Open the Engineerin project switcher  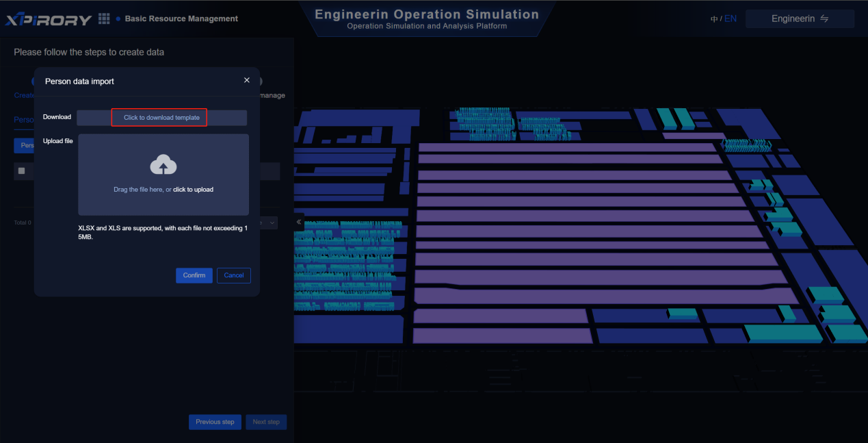pyautogui.click(x=799, y=19)
